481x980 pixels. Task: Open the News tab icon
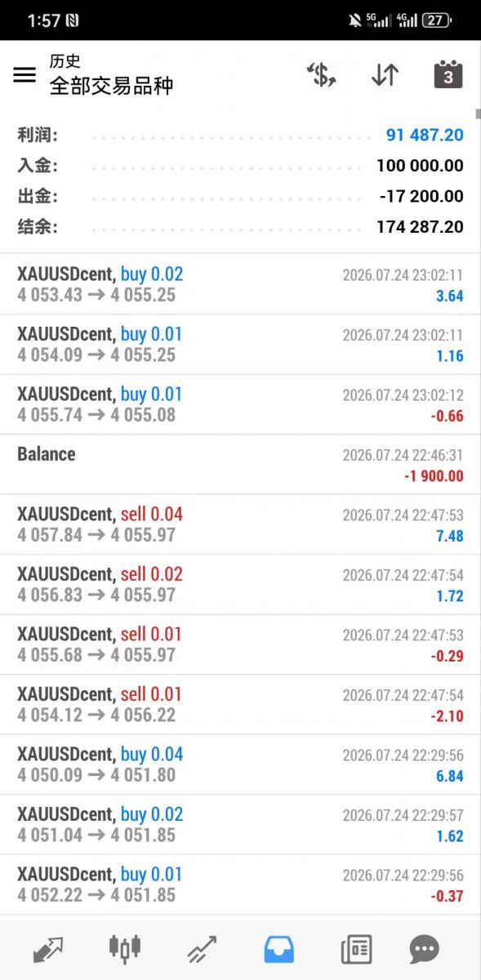pos(356,949)
